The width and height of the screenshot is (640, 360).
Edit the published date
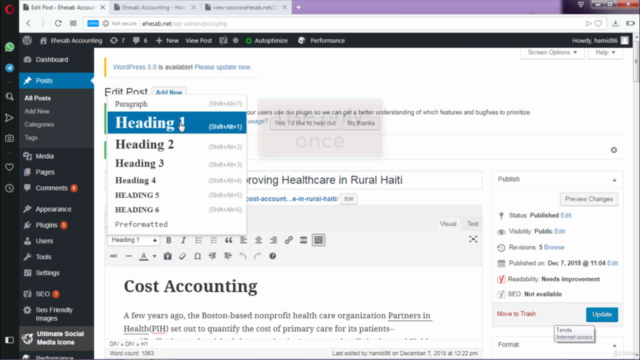[612, 263]
